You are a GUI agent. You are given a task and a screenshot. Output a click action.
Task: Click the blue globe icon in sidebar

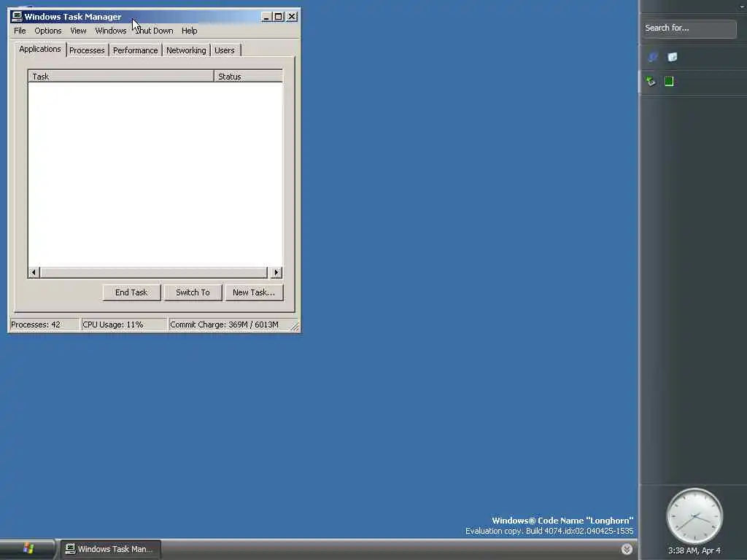point(653,57)
